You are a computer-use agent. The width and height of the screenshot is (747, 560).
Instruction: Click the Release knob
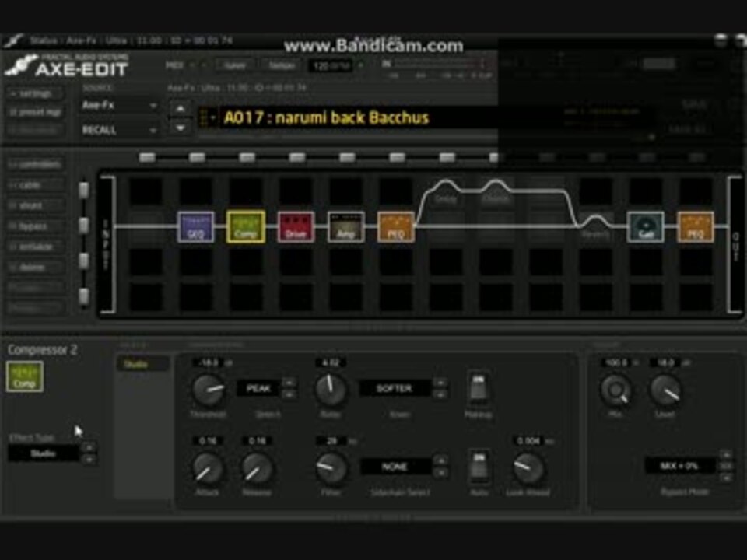[x=257, y=467]
